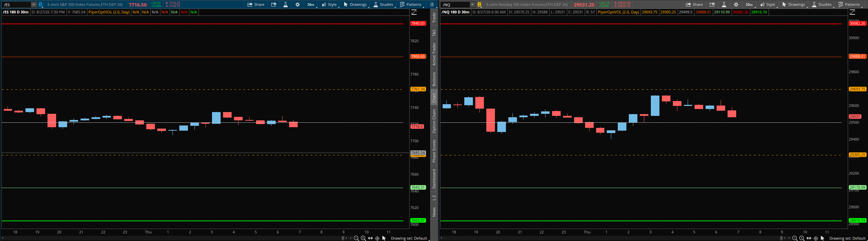868x241 pixels.
Task: Click the Share button in /NQ chart
Action: coord(694,4)
